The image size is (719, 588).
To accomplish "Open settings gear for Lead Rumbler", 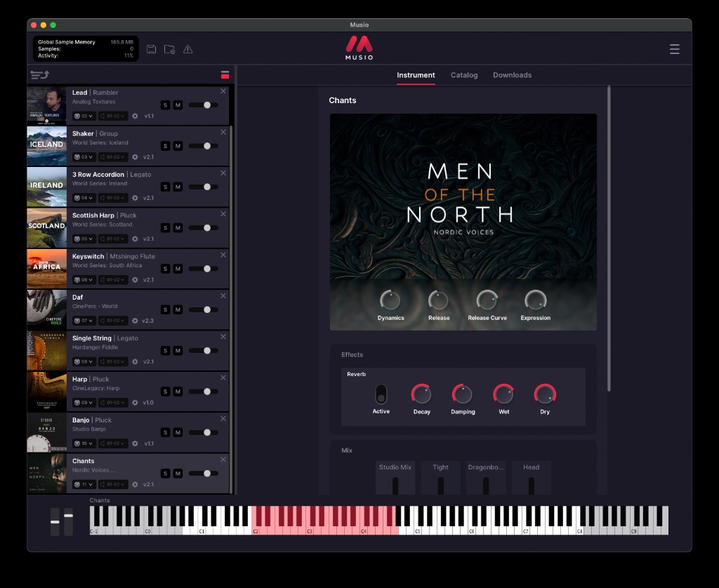I will pos(135,116).
